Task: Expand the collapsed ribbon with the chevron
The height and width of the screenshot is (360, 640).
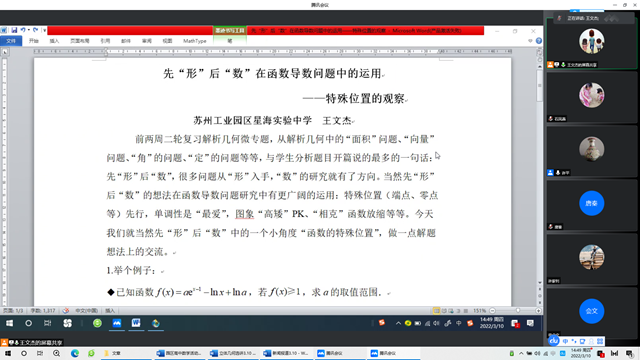Action: [530, 41]
